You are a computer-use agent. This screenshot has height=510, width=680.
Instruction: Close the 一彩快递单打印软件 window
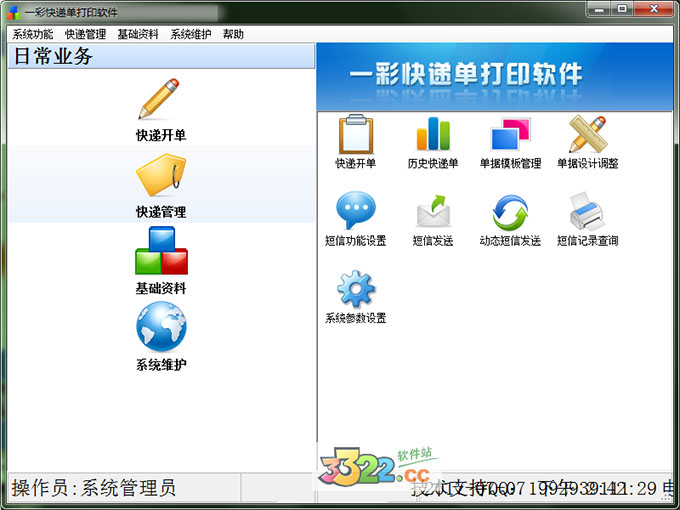pyautogui.click(x=654, y=9)
